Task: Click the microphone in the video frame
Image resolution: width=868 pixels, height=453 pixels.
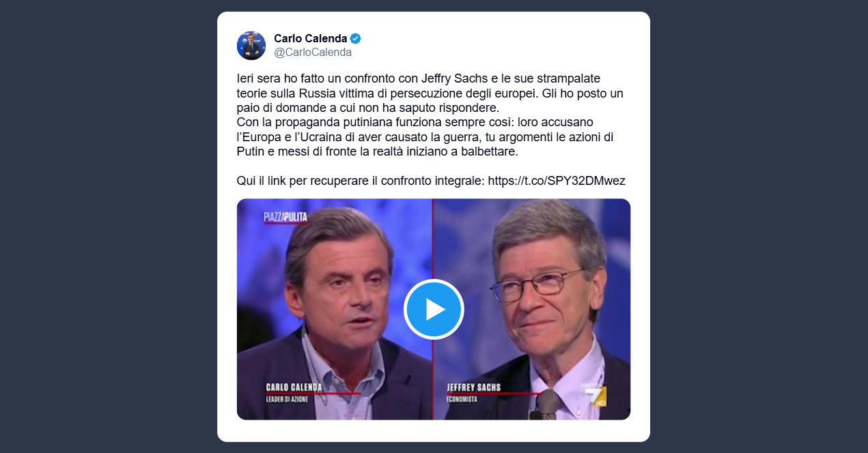Action: (548, 405)
